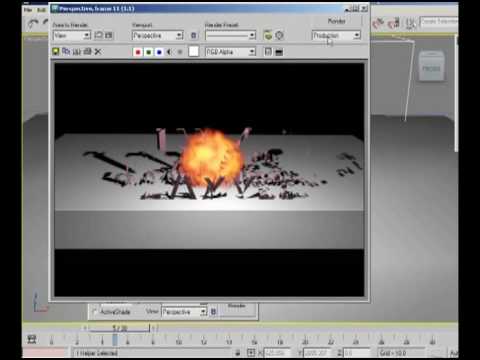Click the Auto Region Selected icon
The height and width of the screenshot is (360, 480).
tap(109, 35)
